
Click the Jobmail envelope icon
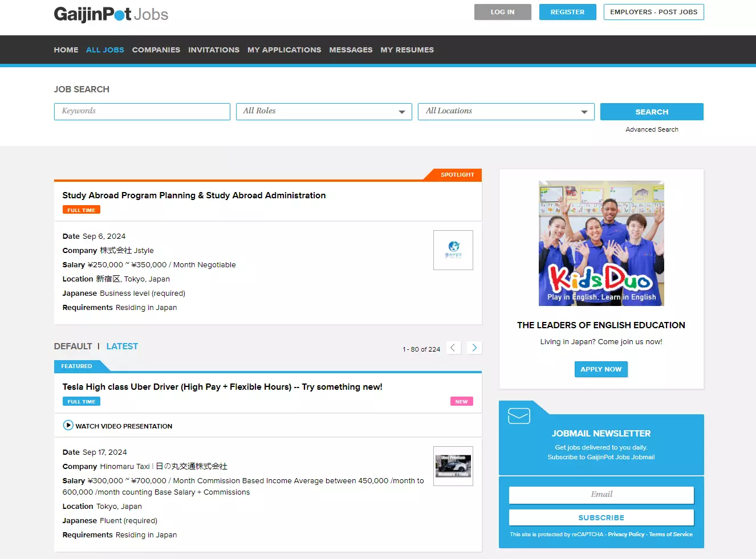519,416
